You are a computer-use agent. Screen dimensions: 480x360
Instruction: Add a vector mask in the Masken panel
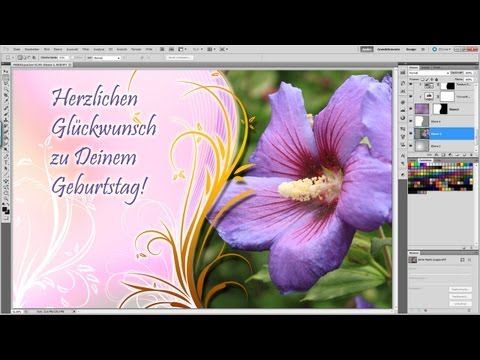coord(469,260)
